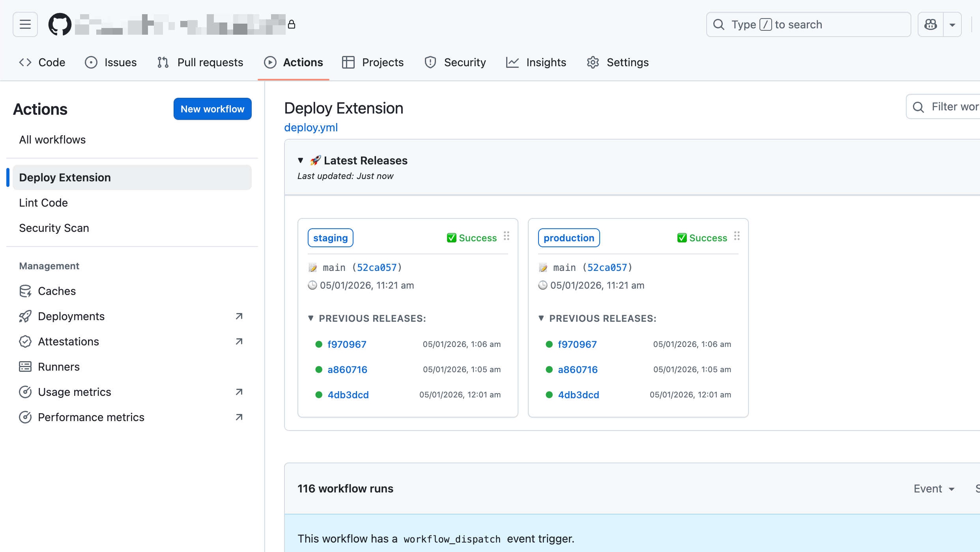980x552 pixels.
Task: Click the GitHub Octocat logo
Action: pos(60,24)
